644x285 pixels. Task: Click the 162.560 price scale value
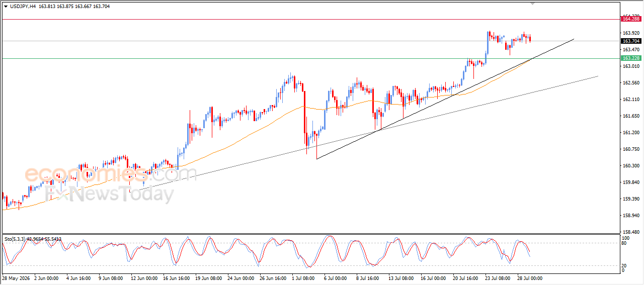coord(631,83)
